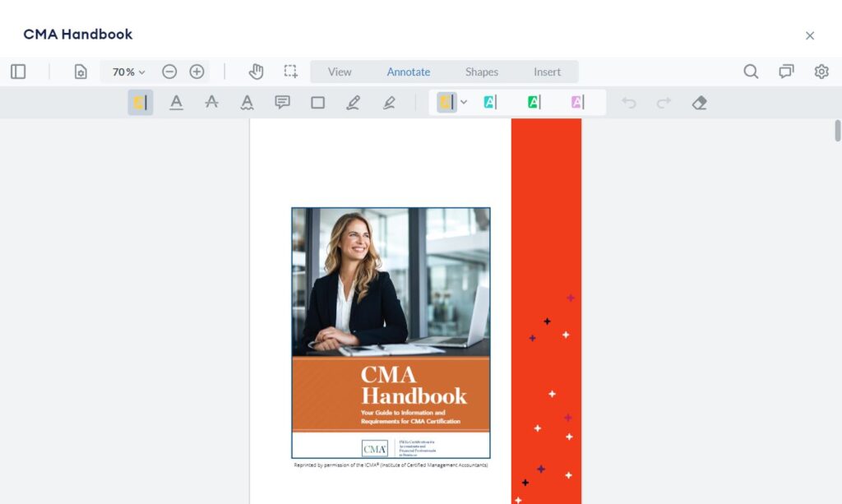This screenshot has height=504, width=842.
Task: Toggle the rectangle annotation tool
Action: click(318, 102)
